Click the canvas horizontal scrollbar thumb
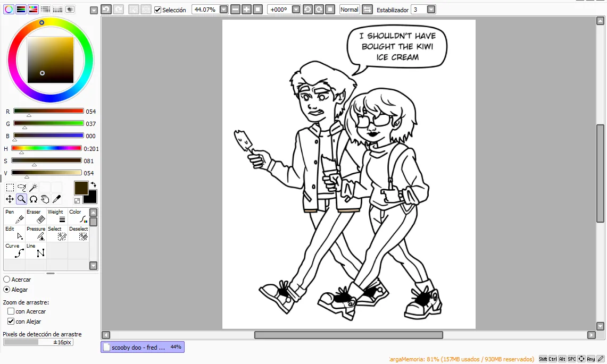 [348, 335]
